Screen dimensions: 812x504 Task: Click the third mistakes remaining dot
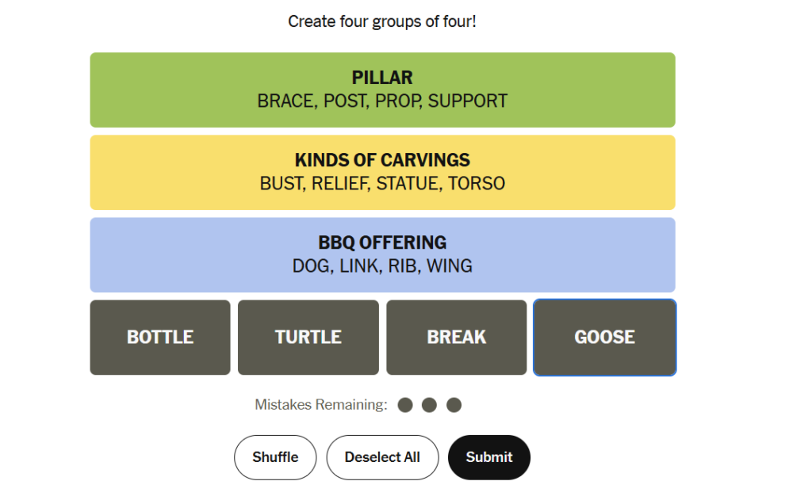454,405
